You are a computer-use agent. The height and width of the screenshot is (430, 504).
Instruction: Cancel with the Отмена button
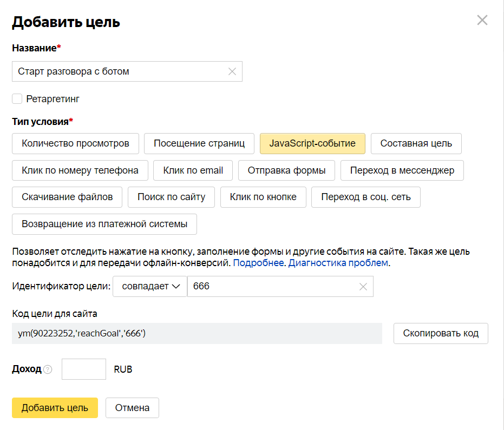click(132, 408)
